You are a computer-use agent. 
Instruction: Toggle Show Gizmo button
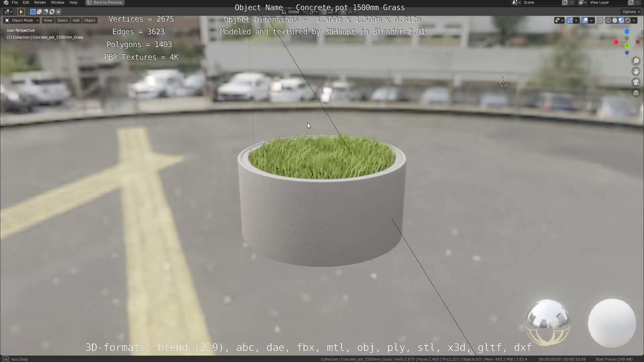pos(570,20)
